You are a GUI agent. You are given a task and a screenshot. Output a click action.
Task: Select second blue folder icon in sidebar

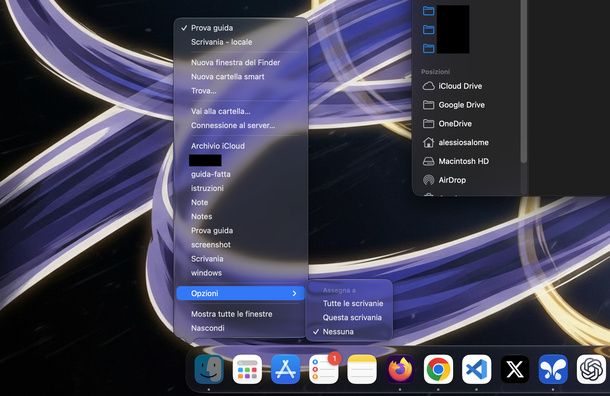click(x=428, y=30)
